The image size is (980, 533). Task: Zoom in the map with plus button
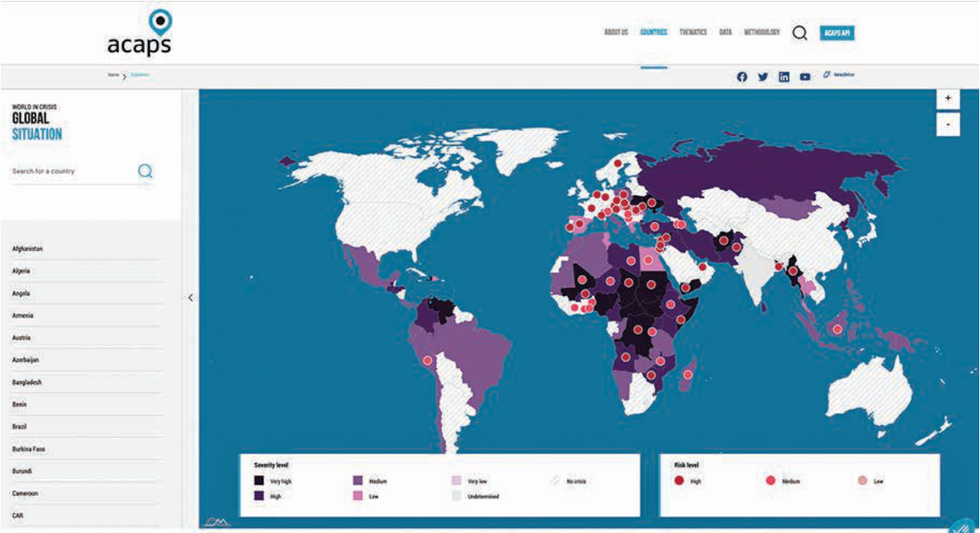click(948, 98)
